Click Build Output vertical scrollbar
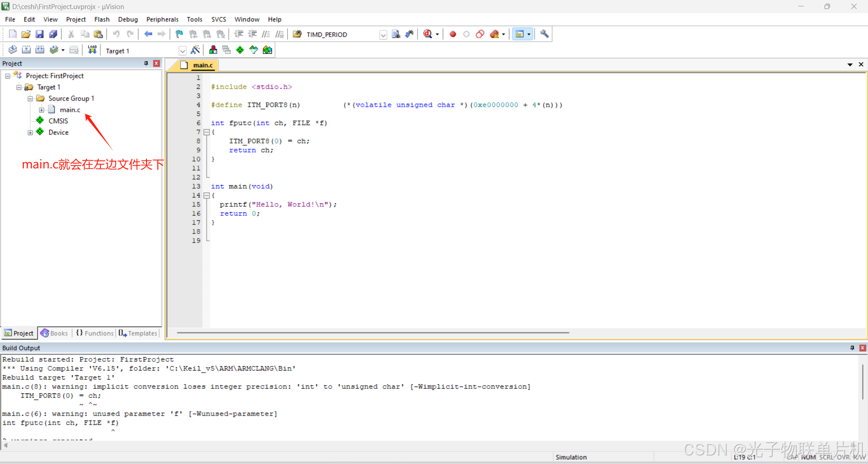The height and width of the screenshot is (464, 868). 863,382
